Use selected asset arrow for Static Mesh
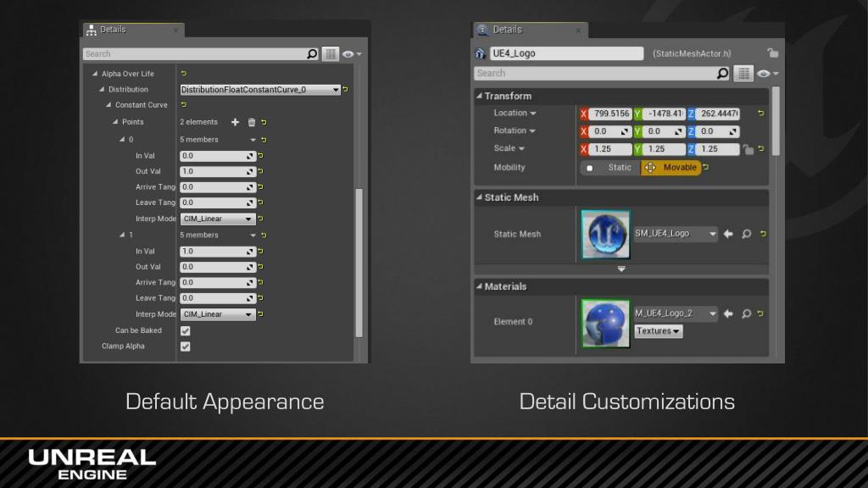 (x=728, y=234)
